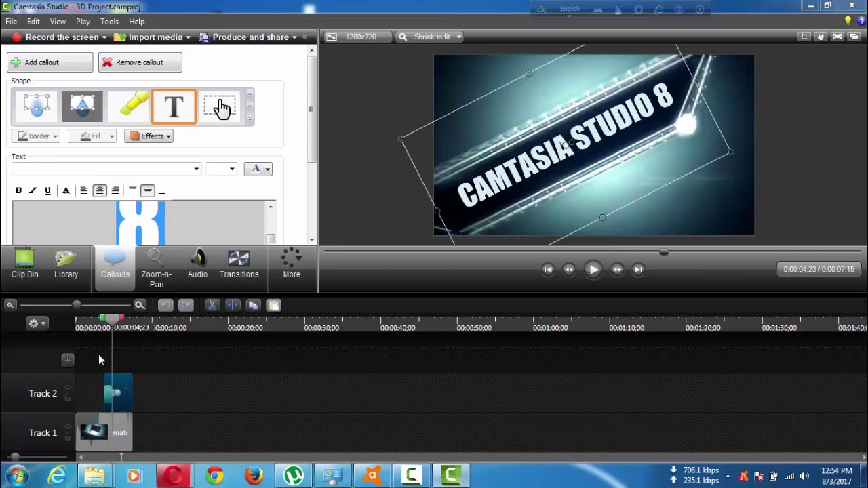Viewport: 868px width, 488px height.
Task: Click the timeline Cut scissors icon
Action: point(212,306)
